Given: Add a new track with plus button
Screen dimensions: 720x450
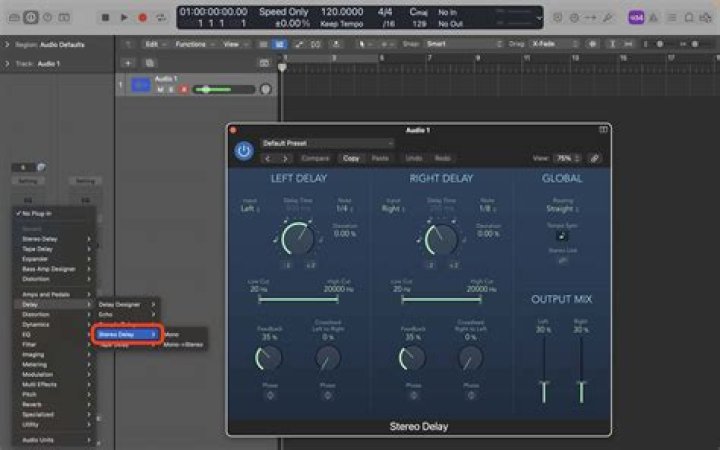Looking at the screenshot, I should pyautogui.click(x=128, y=63).
